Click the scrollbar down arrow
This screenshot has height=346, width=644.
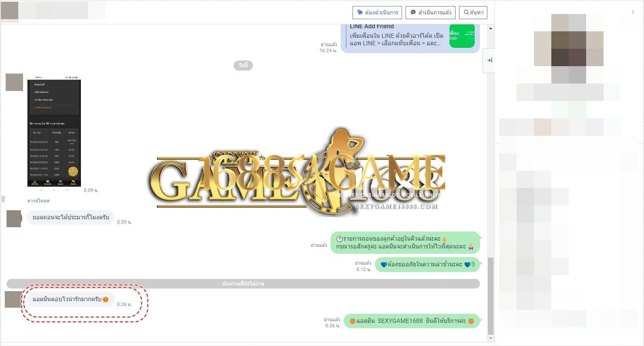tap(491, 338)
